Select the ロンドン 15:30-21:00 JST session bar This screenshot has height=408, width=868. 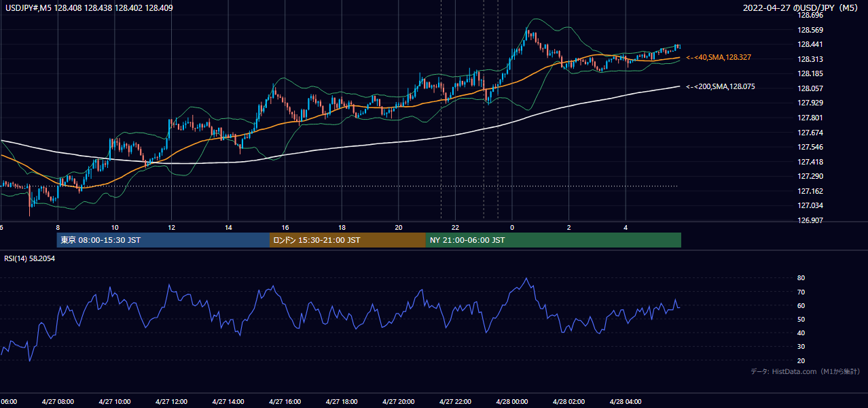pos(348,240)
